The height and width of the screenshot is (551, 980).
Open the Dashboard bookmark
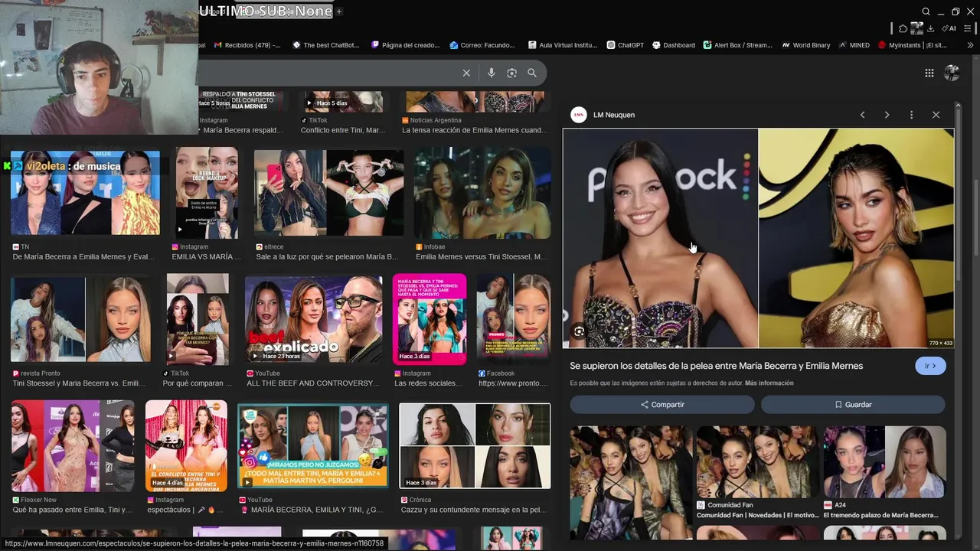(x=673, y=45)
